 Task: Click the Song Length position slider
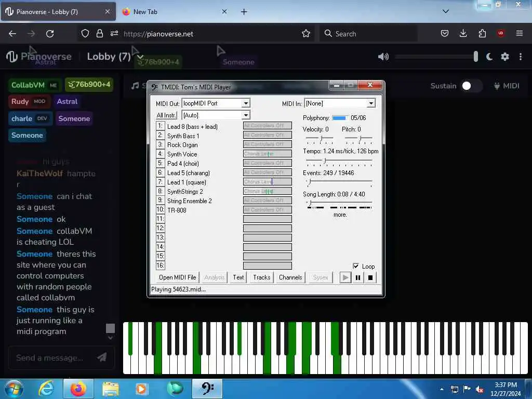[x=339, y=203]
